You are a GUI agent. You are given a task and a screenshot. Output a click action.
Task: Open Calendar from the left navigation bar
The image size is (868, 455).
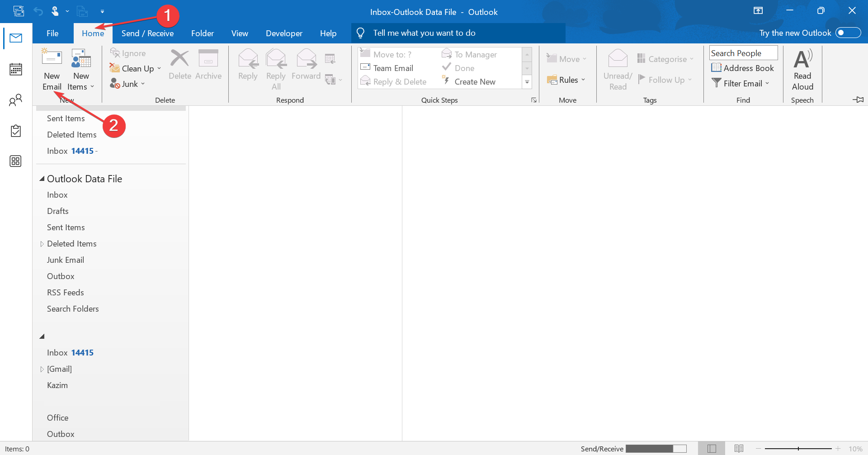pos(16,69)
